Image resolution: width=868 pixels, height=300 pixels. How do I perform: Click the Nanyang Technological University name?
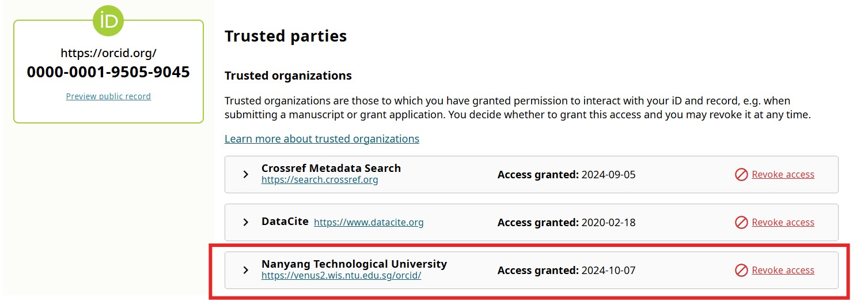(x=354, y=264)
